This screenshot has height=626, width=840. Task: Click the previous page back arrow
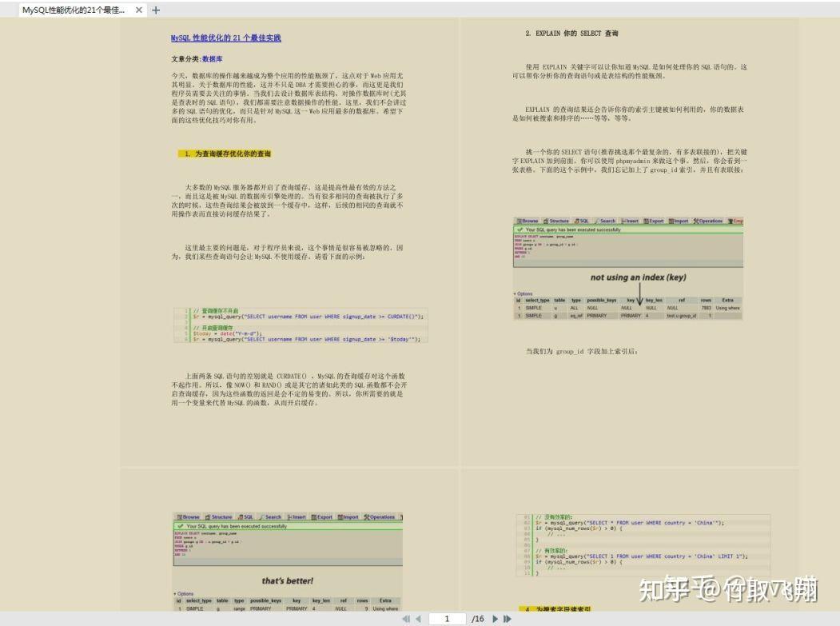click(418, 618)
